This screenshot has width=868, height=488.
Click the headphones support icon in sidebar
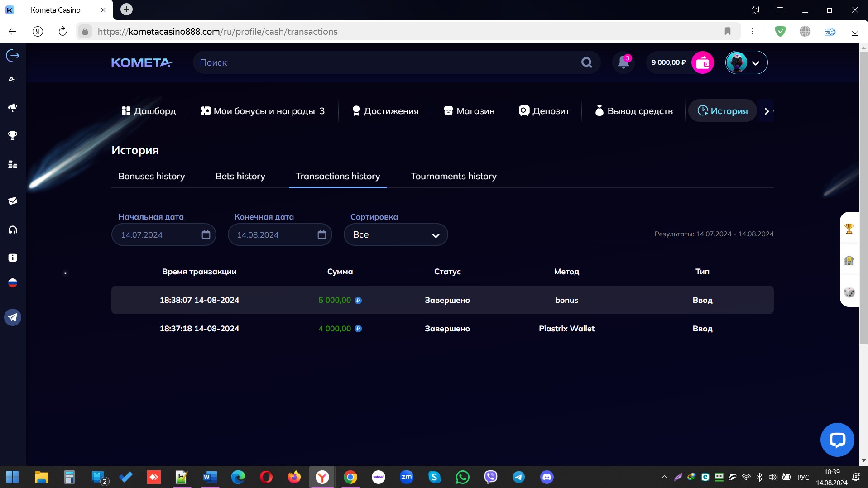pos(13,230)
